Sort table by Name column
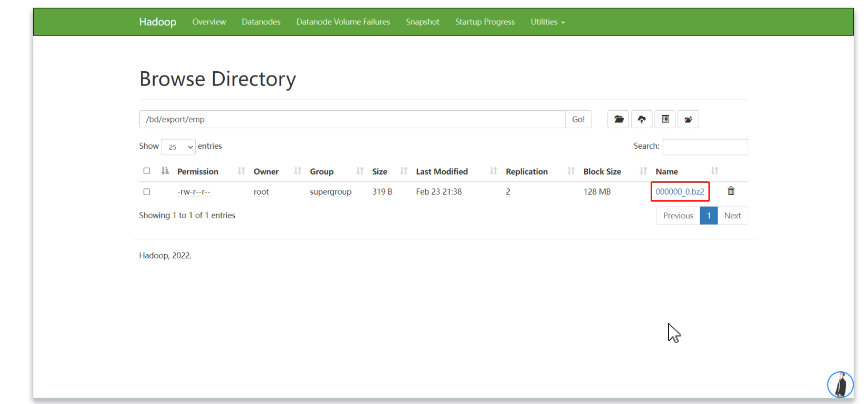 [x=666, y=171]
